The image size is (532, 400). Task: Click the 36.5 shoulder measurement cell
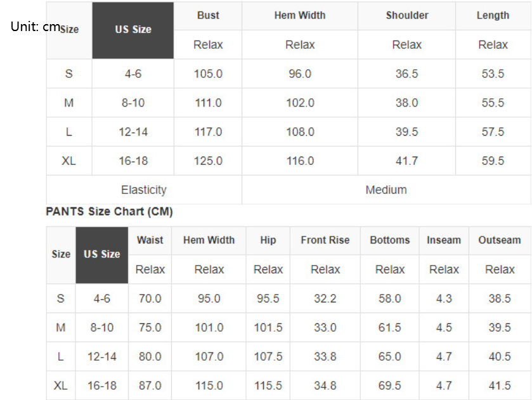point(406,74)
